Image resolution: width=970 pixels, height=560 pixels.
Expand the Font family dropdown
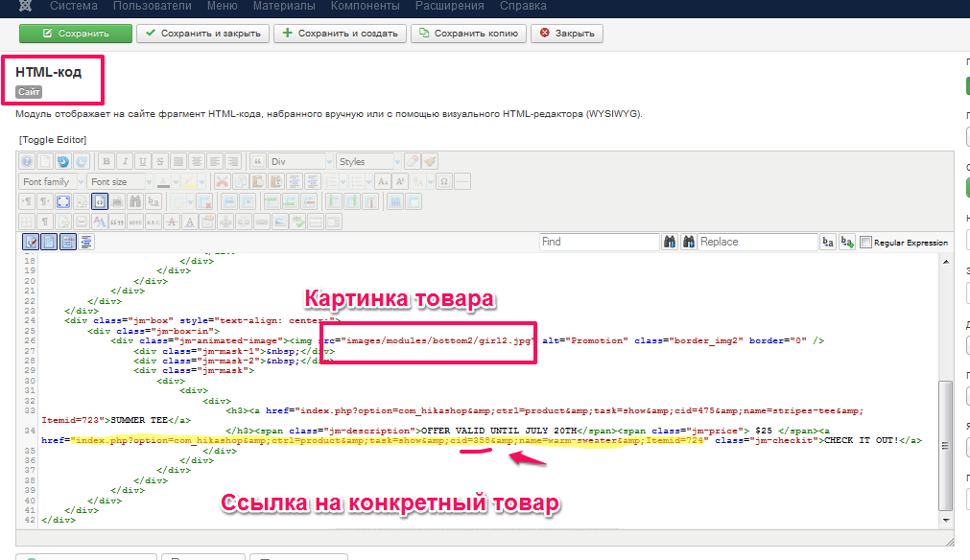tap(51, 181)
